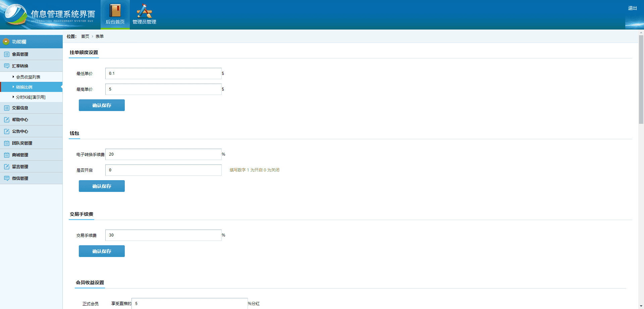The height and width of the screenshot is (309, 644).
Task: Select the highlighted 转换比例 menu item
Action: point(31,87)
